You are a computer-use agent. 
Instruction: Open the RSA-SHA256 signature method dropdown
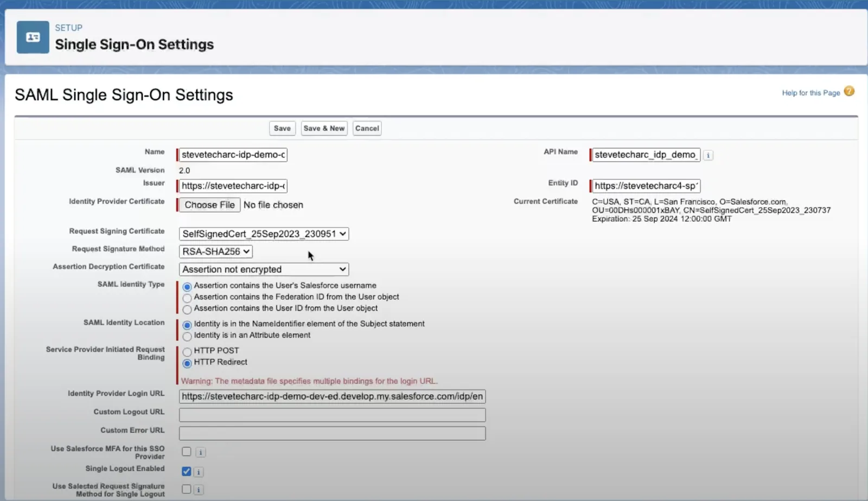coord(216,252)
